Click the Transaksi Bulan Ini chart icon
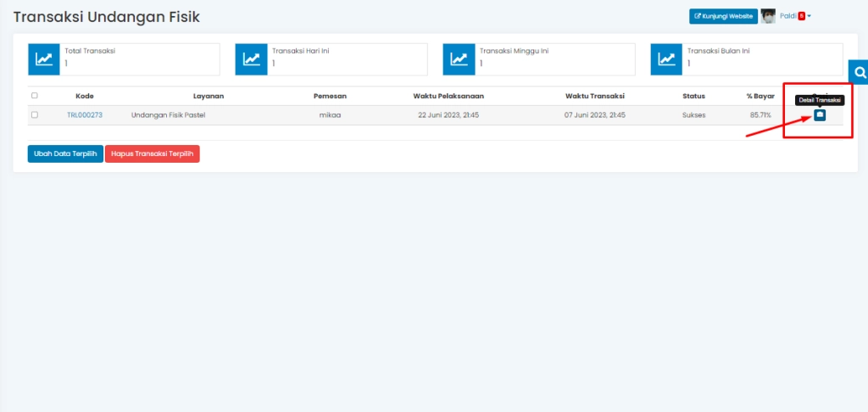 (x=666, y=59)
